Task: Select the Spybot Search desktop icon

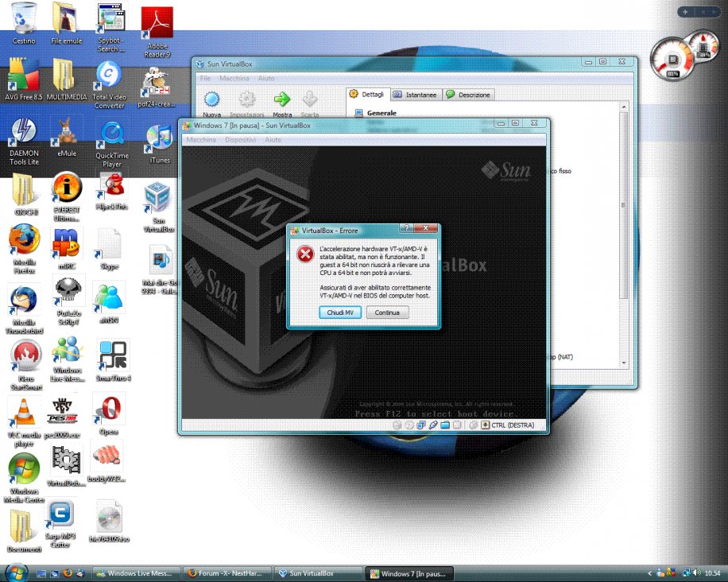Action: click(x=110, y=28)
